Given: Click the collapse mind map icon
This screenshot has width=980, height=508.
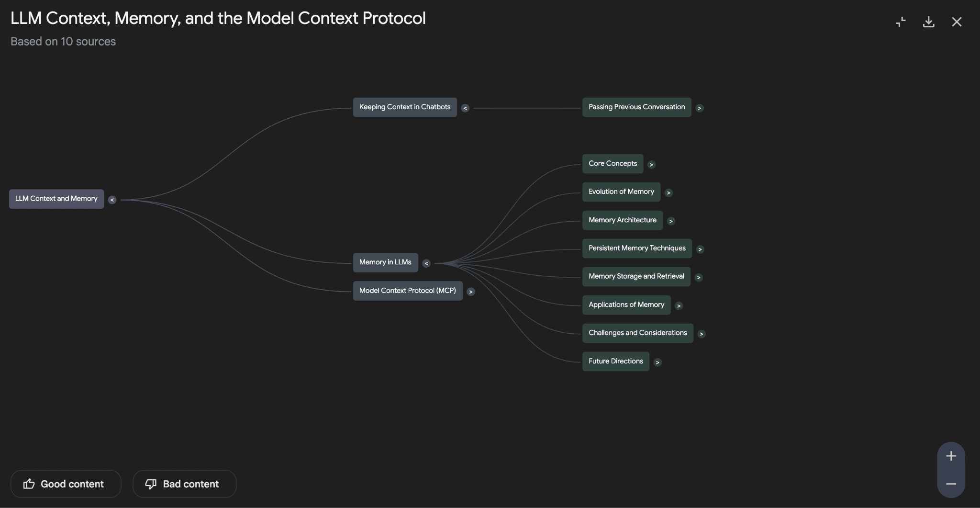Looking at the screenshot, I should (x=901, y=22).
